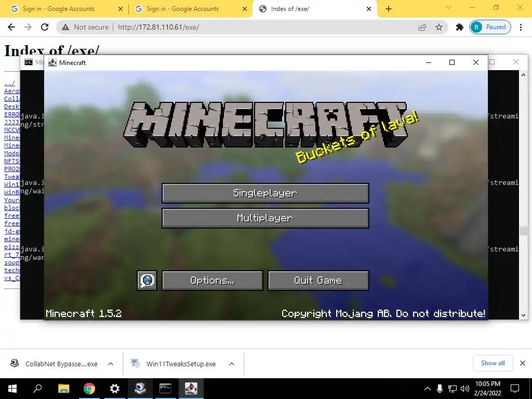Image resolution: width=532 pixels, height=399 pixels.
Task: Click the microphone tray icon
Action: 440,389
